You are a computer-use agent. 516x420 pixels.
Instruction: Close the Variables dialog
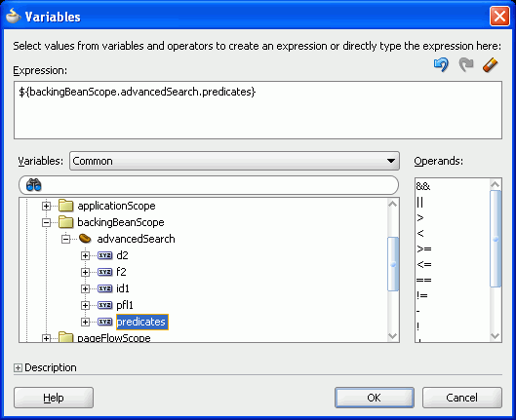coord(499,17)
